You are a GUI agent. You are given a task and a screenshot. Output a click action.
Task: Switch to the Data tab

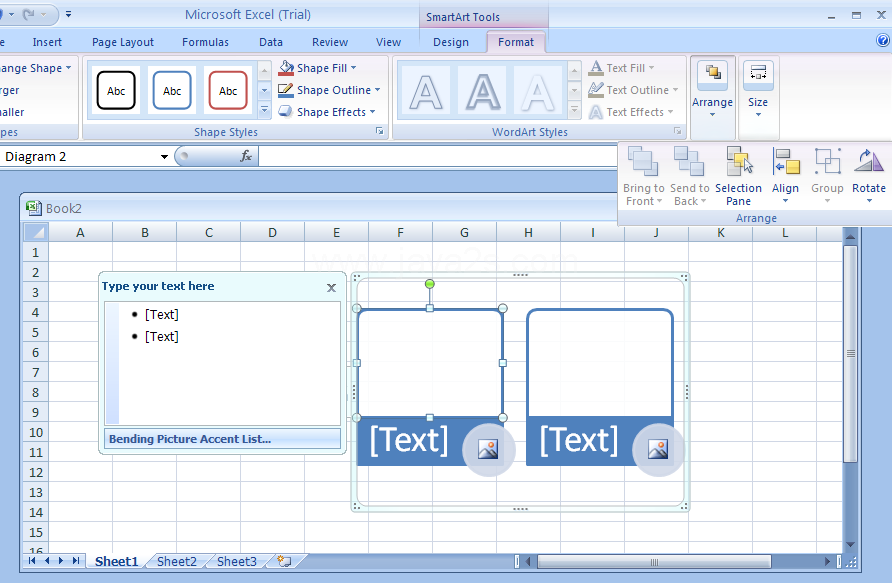coord(271,42)
